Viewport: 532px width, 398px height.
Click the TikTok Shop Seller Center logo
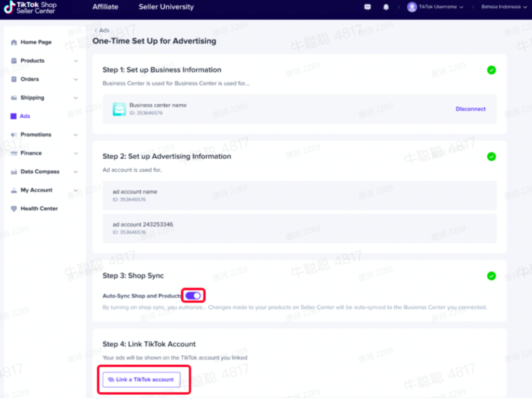(30, 7)
